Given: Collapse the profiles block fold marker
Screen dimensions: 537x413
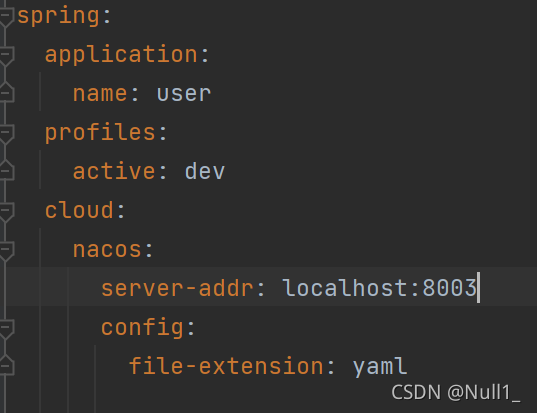Looking at the screenshot, I should [x=5, y=133].
